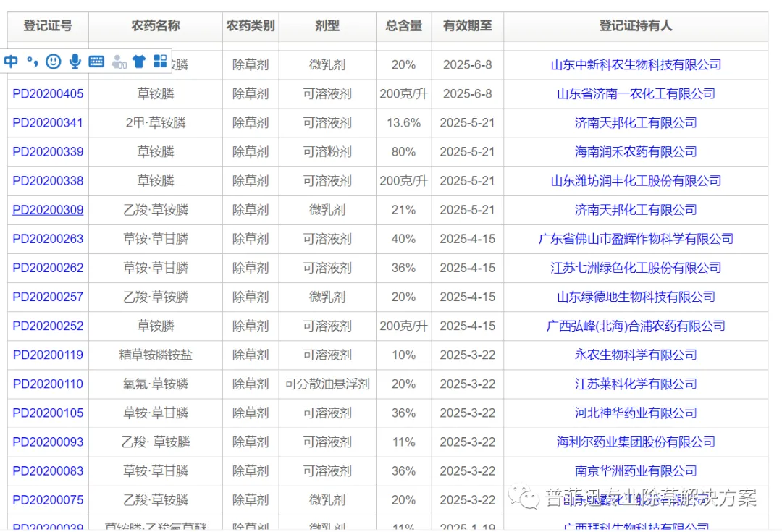
Task: Click column header 剂型
Action: tap(327, 26)
